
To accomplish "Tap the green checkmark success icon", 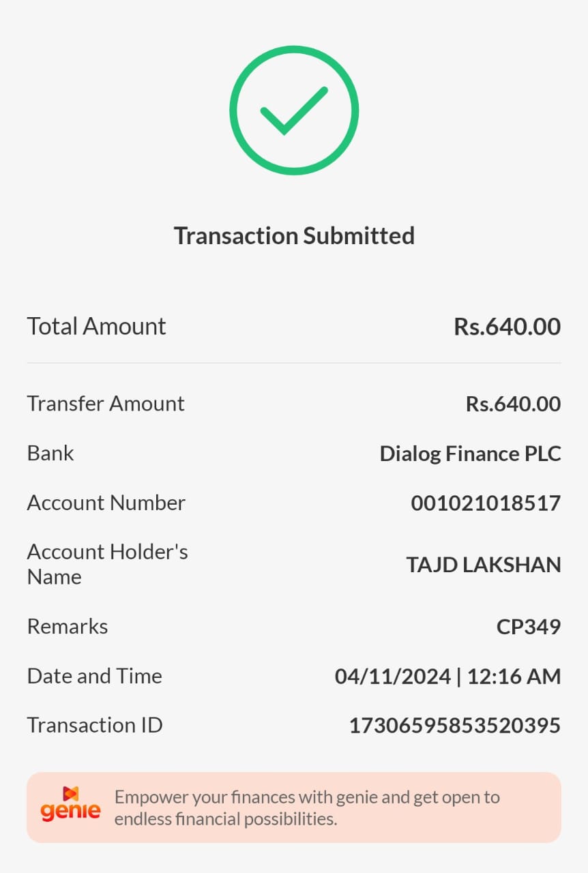I will (x=294, y=110).
